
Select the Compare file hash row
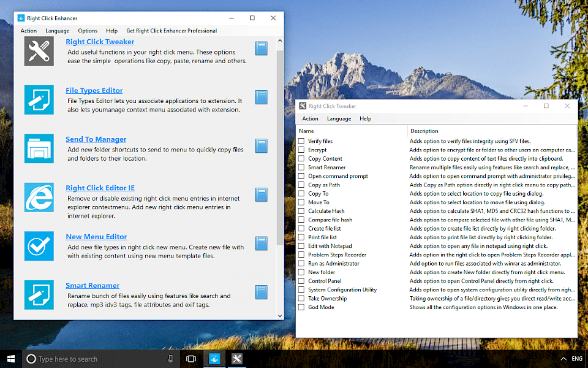437,220
